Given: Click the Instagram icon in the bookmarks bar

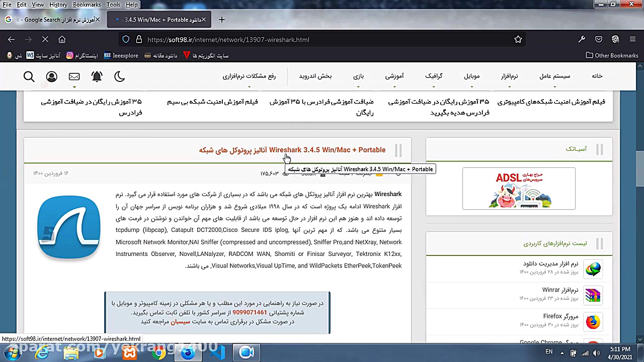Looking at the screenshot, I should [69, 55].
